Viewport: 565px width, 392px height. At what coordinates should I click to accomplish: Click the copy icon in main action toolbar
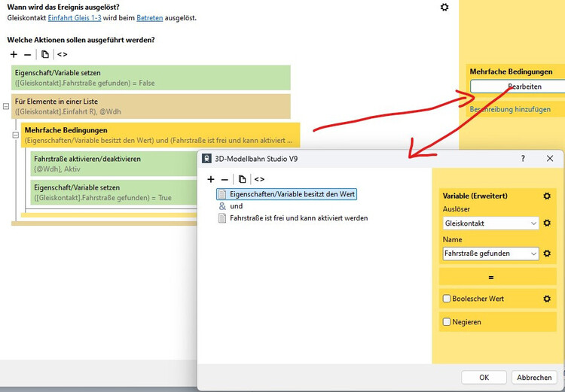coord(45,54)
